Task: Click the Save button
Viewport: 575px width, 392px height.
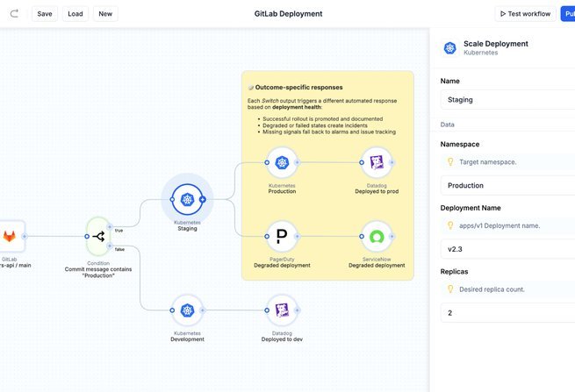Action: 45,14
